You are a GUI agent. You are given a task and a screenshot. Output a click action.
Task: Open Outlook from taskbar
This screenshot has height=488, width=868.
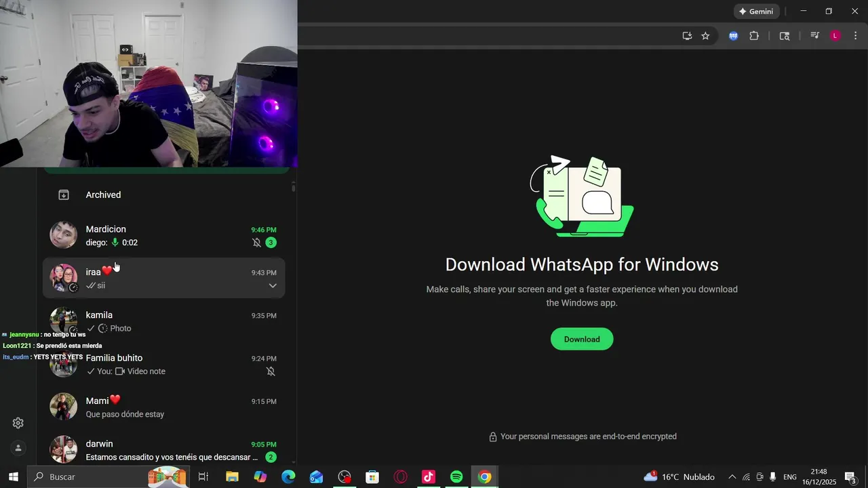[317, 477]
